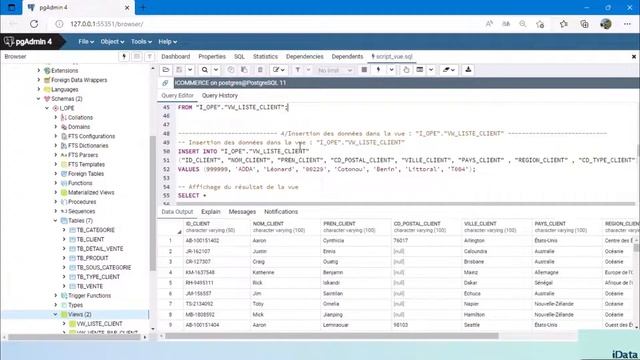The width and height of the screenshot is (640, 360).
Task: Click the Find magnifier toolbar icon
Action: (205, 70)
